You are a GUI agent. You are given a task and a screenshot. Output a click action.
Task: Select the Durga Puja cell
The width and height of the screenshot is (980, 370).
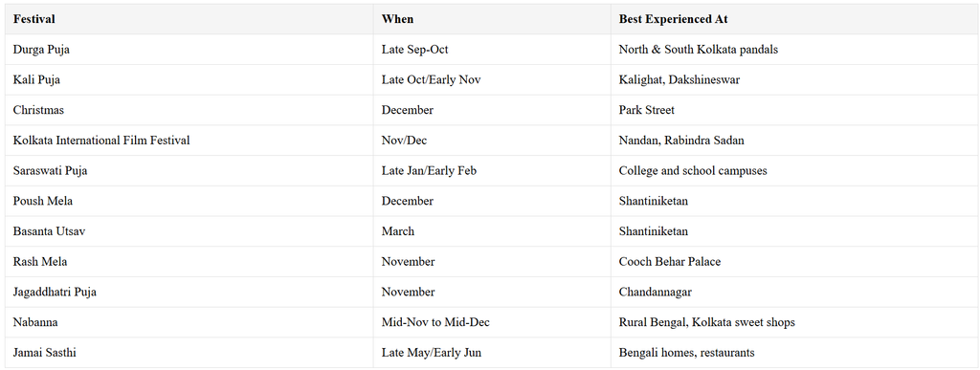point(189,50)
